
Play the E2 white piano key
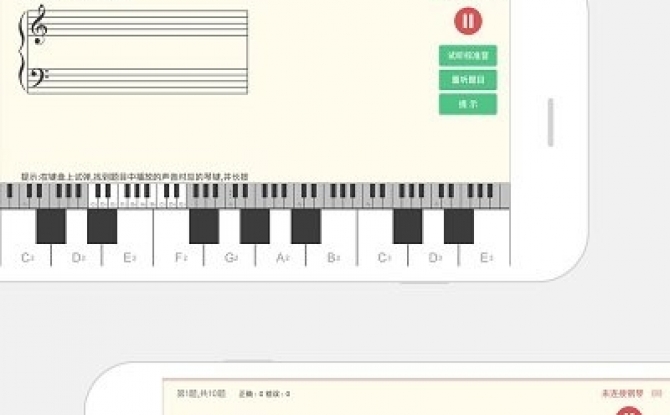pyautogui.click(x=128, y=256)
